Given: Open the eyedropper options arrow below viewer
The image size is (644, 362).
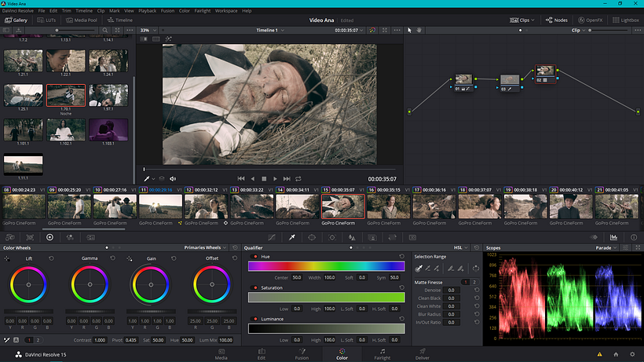Looking at the screenshot, I should click(x=153, y=179).
